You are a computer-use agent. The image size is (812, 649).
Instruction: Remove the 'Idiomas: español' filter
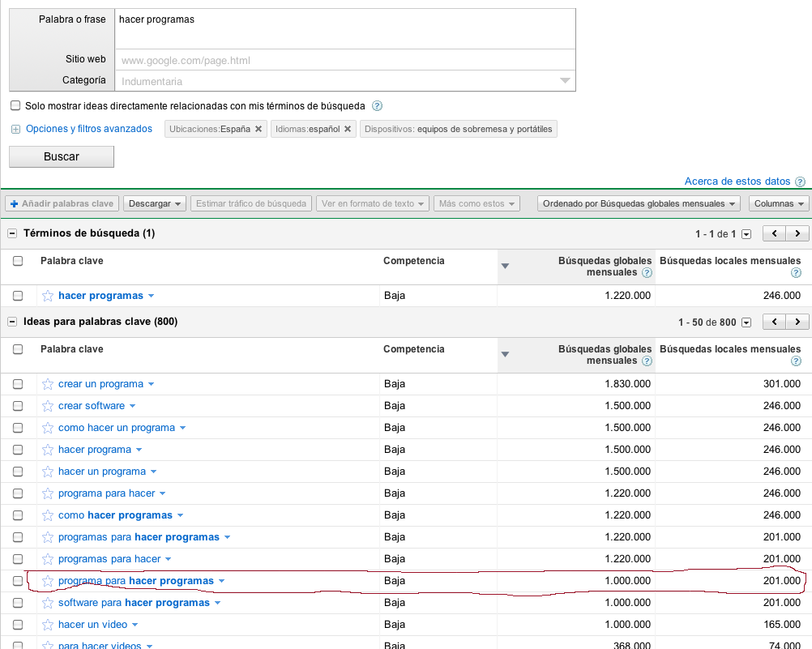point(348,129)
